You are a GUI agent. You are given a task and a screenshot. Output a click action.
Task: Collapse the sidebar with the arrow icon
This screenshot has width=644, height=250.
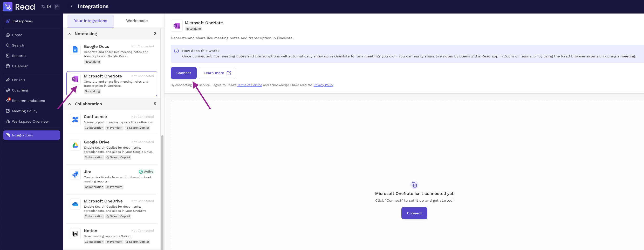(x=57, y=7)
